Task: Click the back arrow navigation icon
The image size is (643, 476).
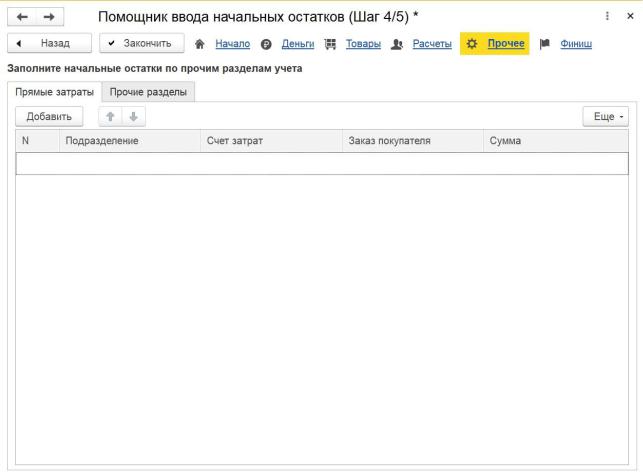Action: [22, 17]
